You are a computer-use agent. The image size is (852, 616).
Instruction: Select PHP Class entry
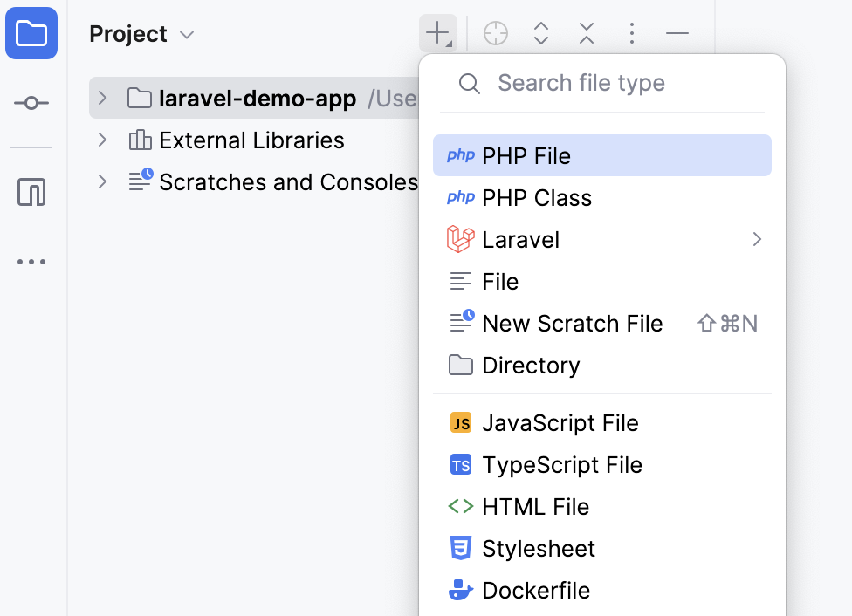coord(537,198)
